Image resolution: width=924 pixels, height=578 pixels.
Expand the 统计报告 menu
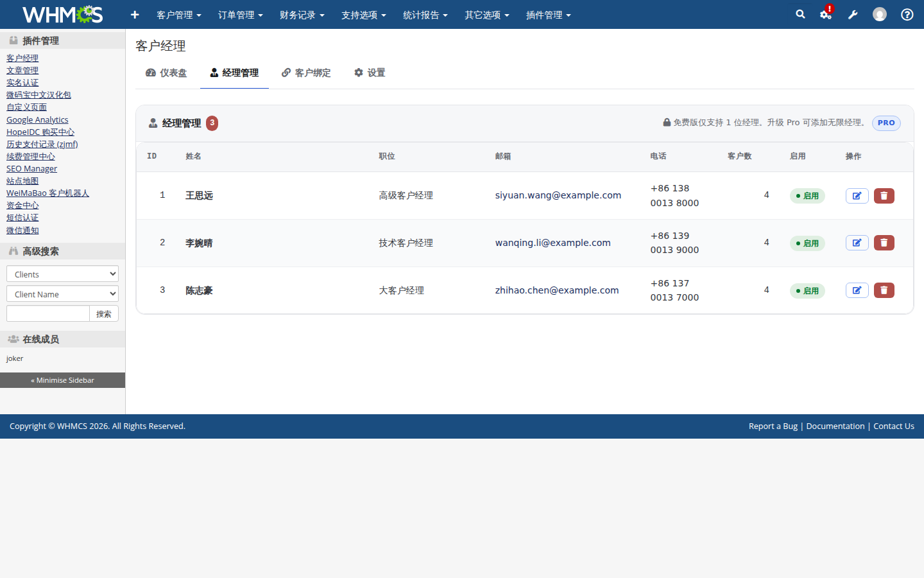(x=425, y=15)
